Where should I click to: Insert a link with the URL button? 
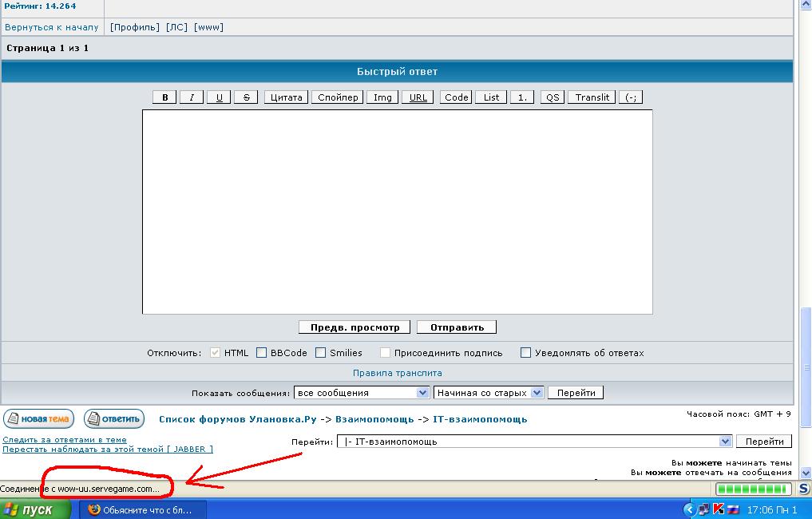[x=418, y=97]
